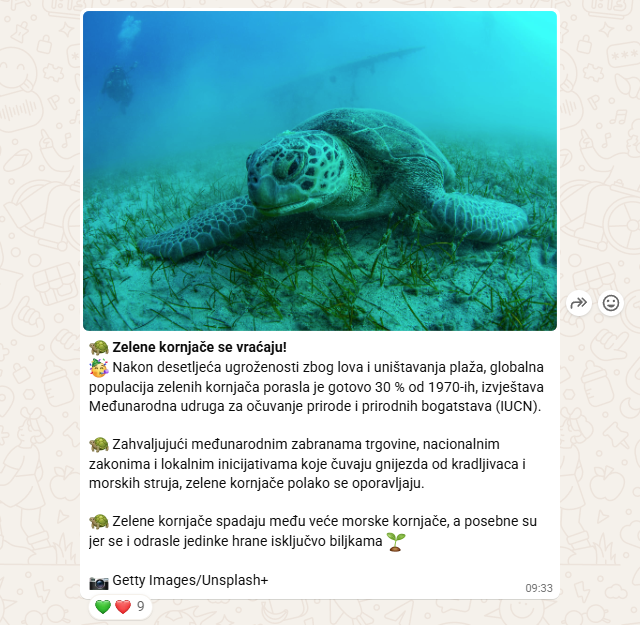Click the camera emoji before Getty Images
The image size is (640, 625).
99,583
